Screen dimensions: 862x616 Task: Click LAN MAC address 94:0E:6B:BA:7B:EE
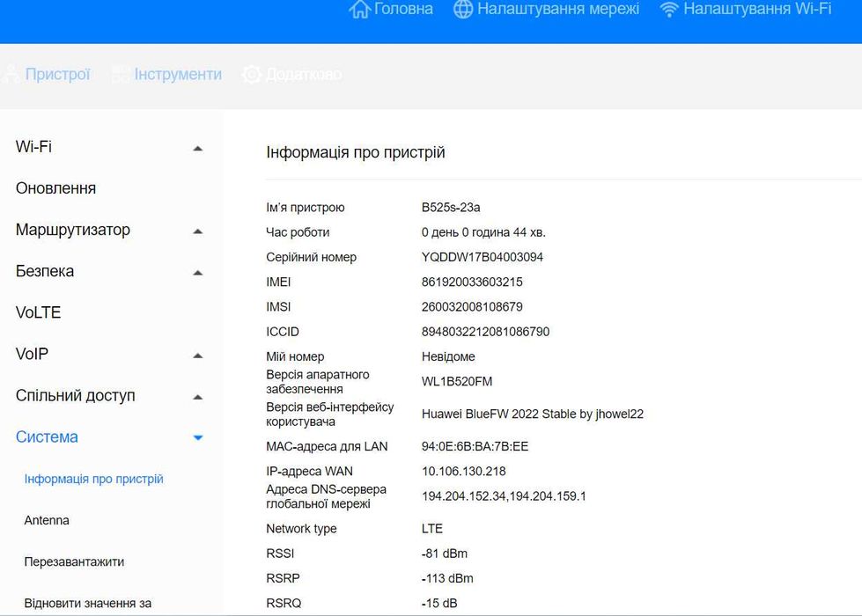click(x=475, y=446)
